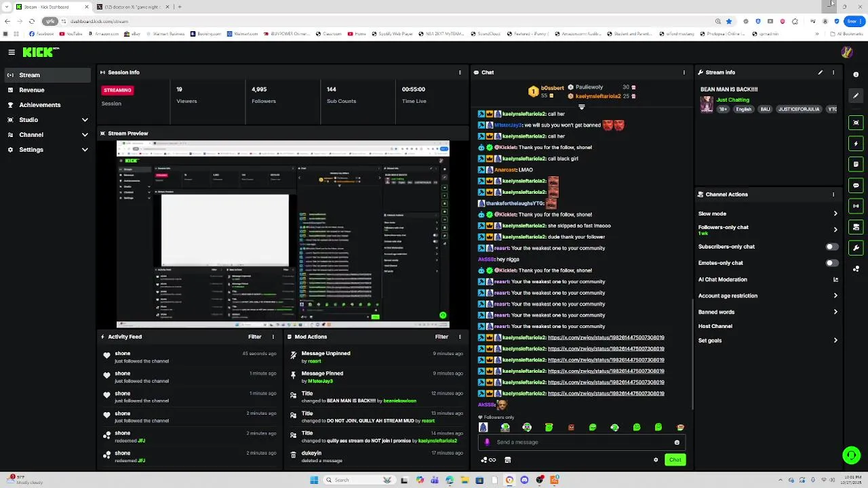Click the Just Chatting category link
868x488 pixels.
(x=732, y=100)
